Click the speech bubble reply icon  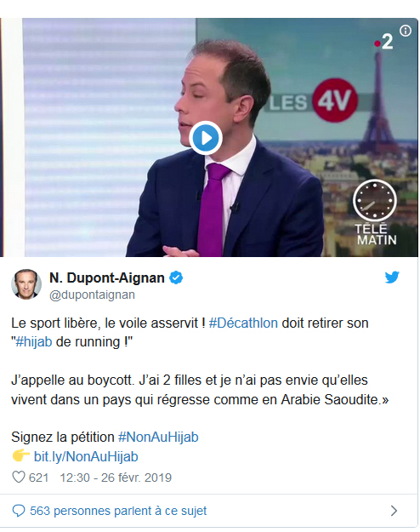[19, 511]
